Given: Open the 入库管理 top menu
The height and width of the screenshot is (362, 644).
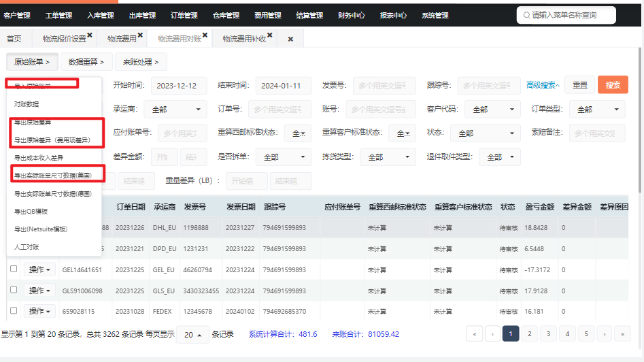Looking at the screenshot, I should click(101, 15).
